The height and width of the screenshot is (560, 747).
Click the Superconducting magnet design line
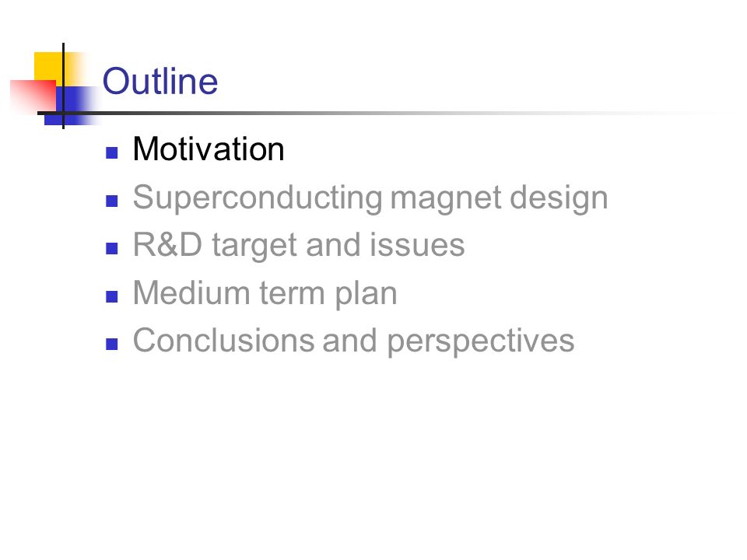(370, 198)
